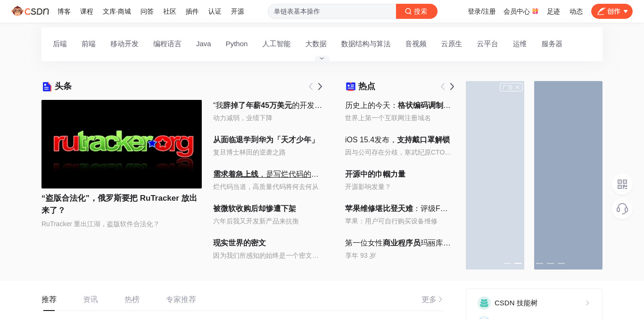644x319 pixels.
Task: Click 登录/注册 link
Action: tap(482, 11)
